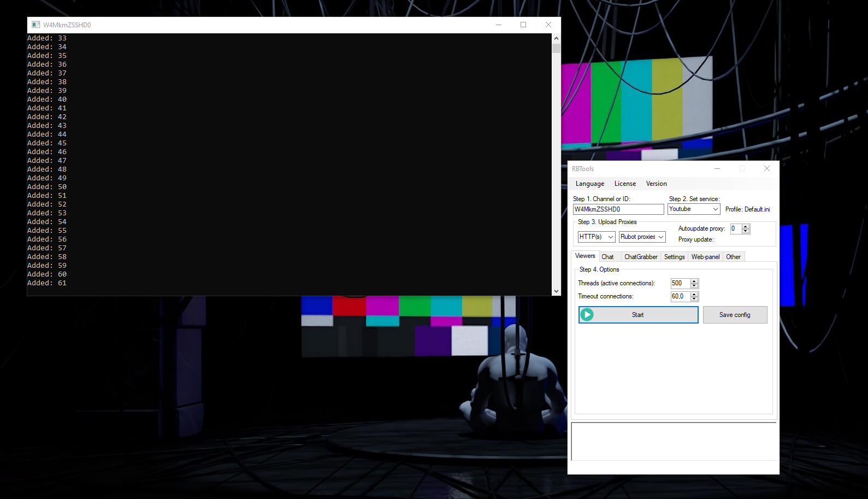Screen dimensions: 868x499
Task: Click the console vertical scrollbar thumb
Action: 556,48
